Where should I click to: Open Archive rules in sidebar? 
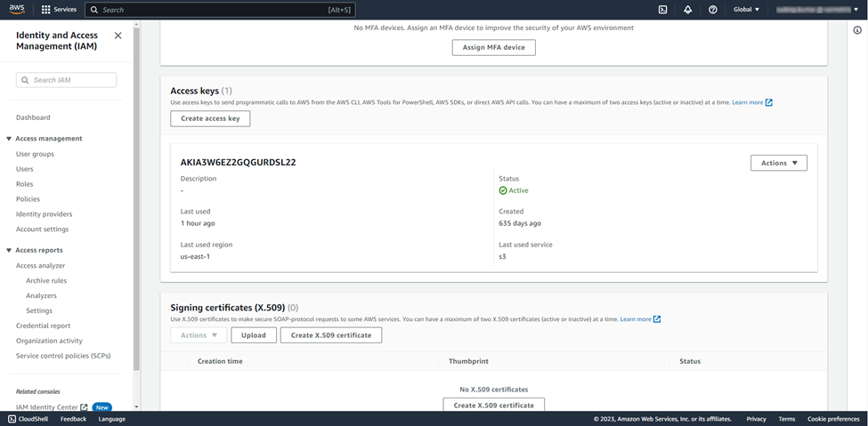pyautogui.click(x=46, y=280)
